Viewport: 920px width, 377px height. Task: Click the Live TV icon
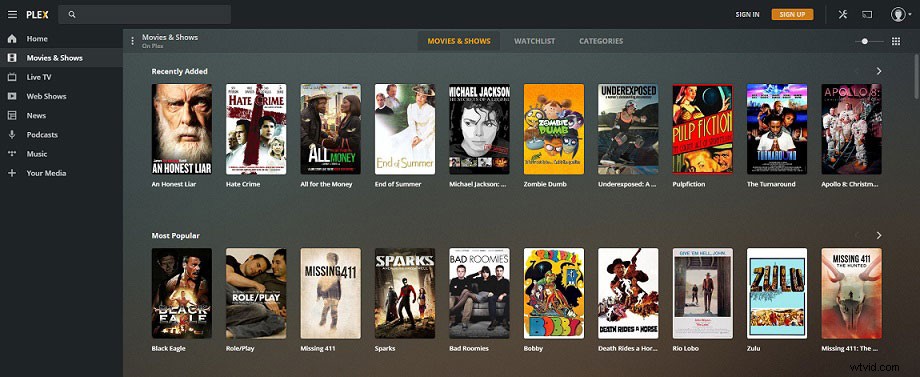coord(12,77)
